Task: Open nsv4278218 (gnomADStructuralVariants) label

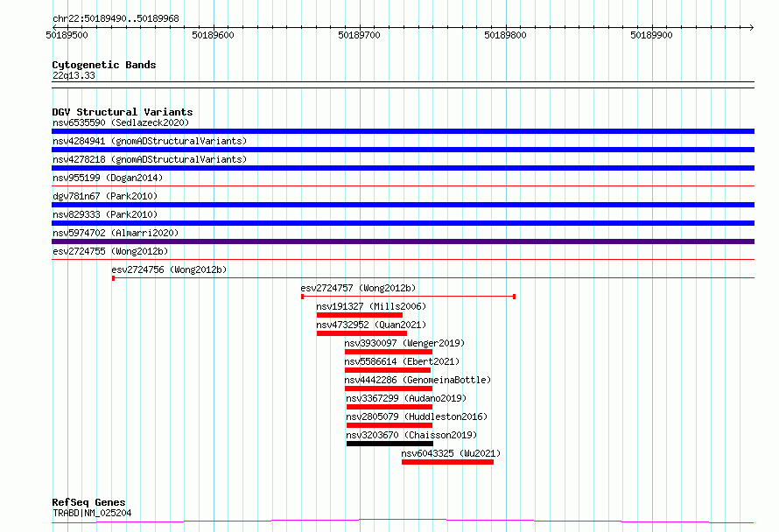Action: pyautogui.click(x=150, y=159)
